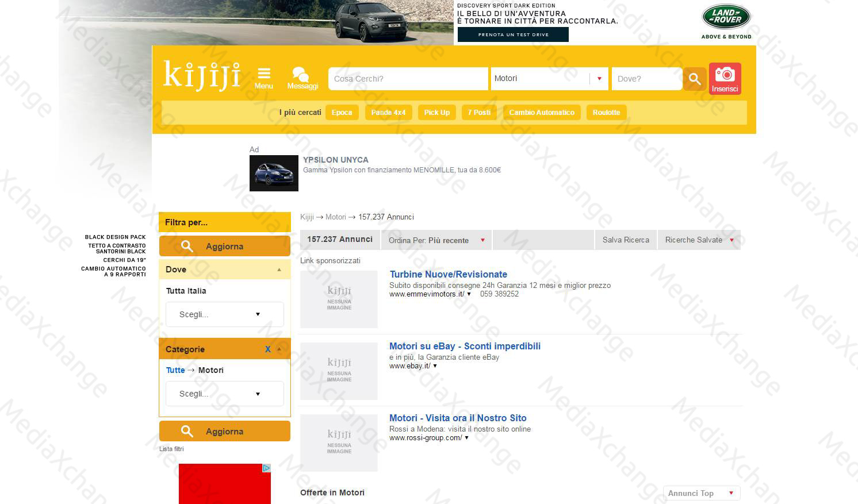The width and height of the screenshot is (858, 504).
Task: Click the Dove location input field
Action: tap(647, 79)
